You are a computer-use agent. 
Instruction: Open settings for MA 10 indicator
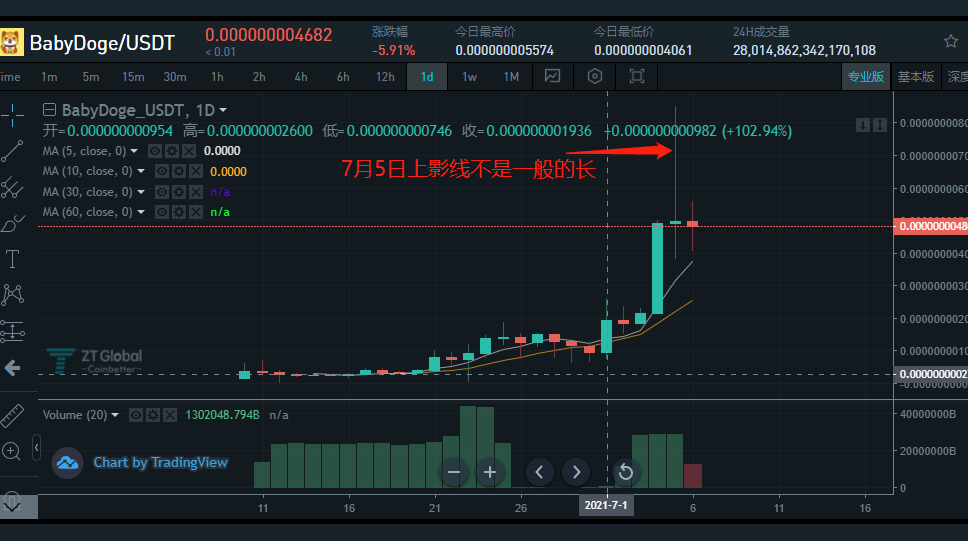(x=178, y=171)
